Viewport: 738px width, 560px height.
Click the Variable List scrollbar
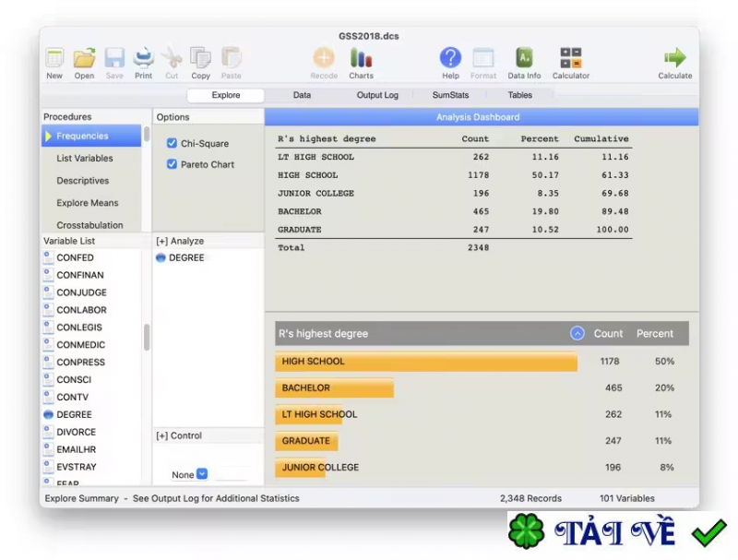[x=147, y=337]
